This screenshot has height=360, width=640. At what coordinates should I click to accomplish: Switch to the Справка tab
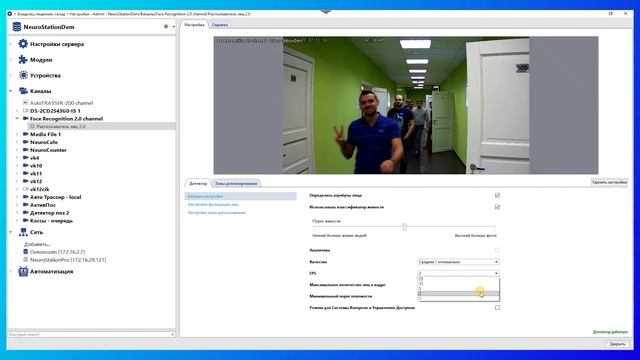coord(220,25)
